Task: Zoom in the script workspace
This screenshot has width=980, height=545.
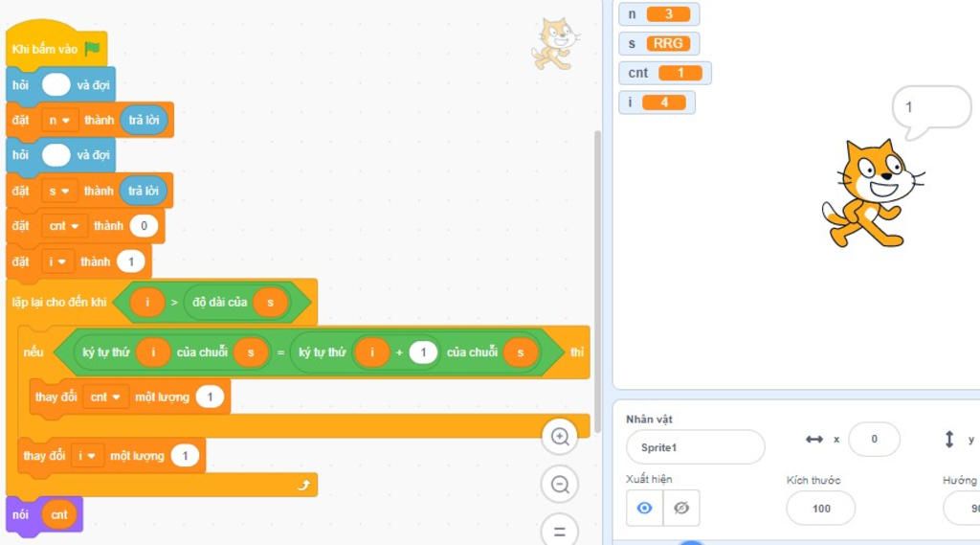Action: 560,437
